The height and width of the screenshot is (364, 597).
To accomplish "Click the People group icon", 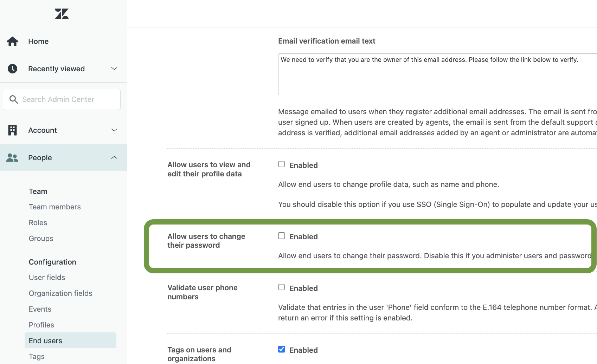I will tap(12, 158).
